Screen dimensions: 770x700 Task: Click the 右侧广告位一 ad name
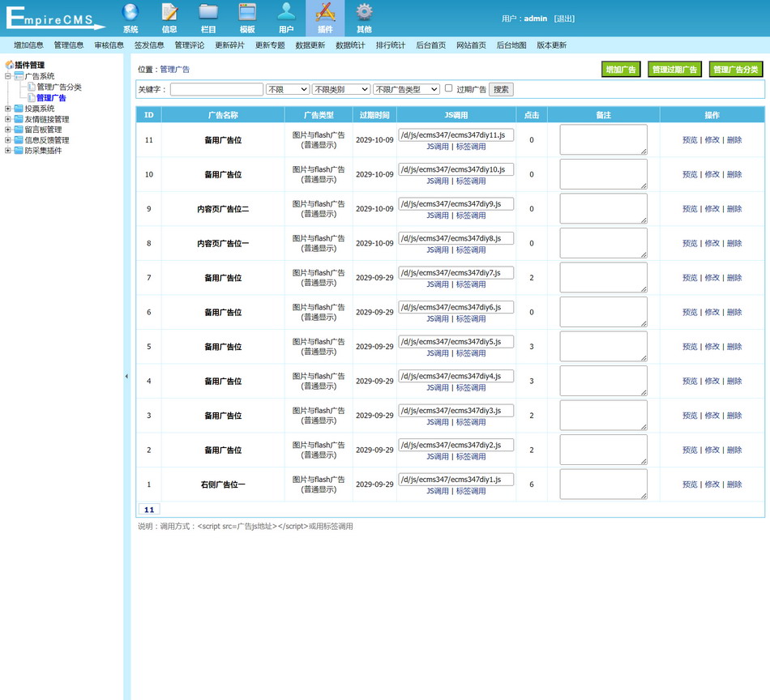point(223,484)
